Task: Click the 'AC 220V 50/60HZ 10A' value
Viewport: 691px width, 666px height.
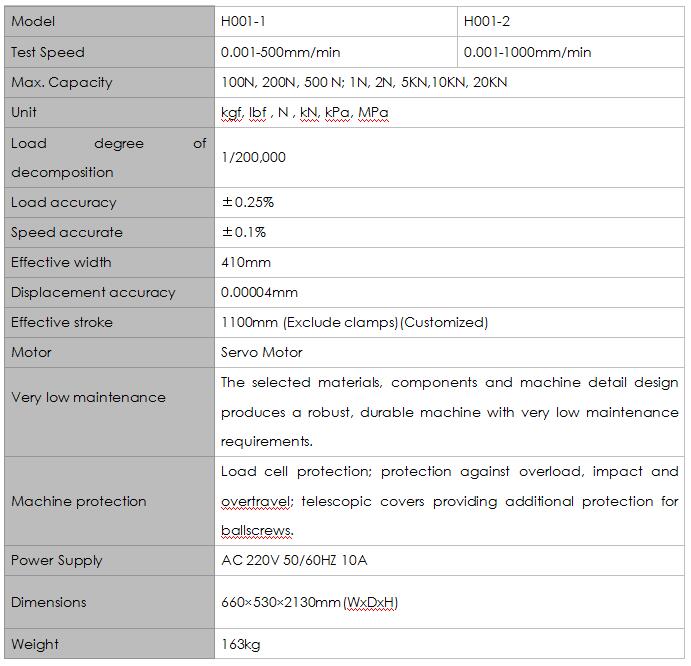Action: pyautogui.click(x=294, y=560)
